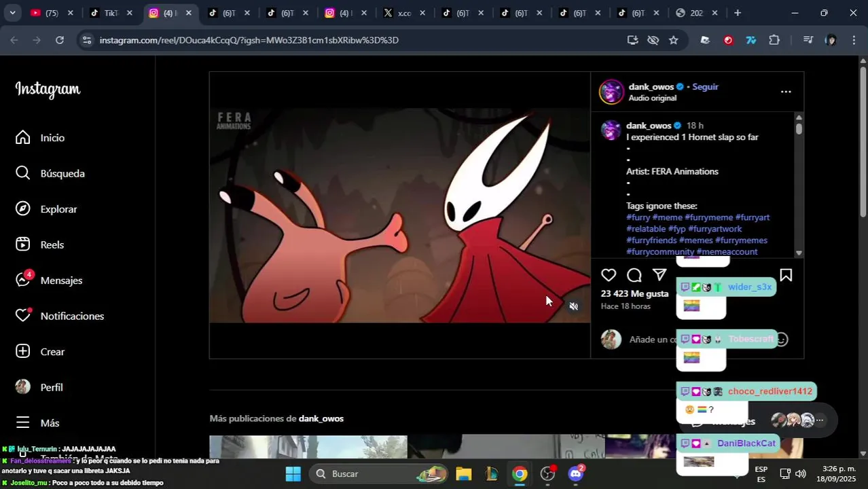The width and height of the screenshot is (868, 489).
Task: Close the active Instagram tab
Action: click(188, 13)
